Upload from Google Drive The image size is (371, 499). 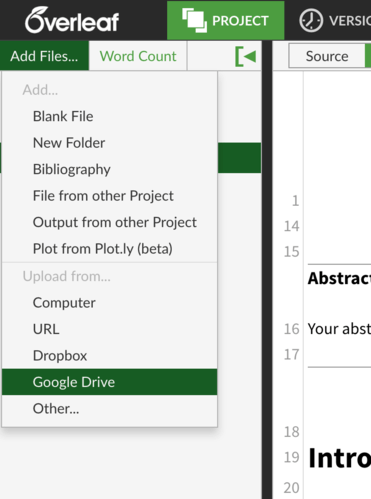pos(110,382)
